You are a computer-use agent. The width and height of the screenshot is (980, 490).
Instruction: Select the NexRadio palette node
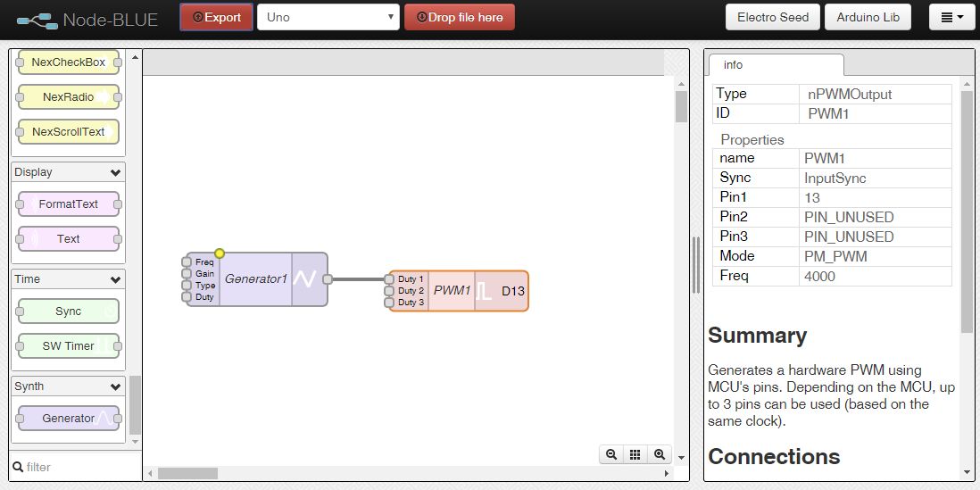[68, 97]
